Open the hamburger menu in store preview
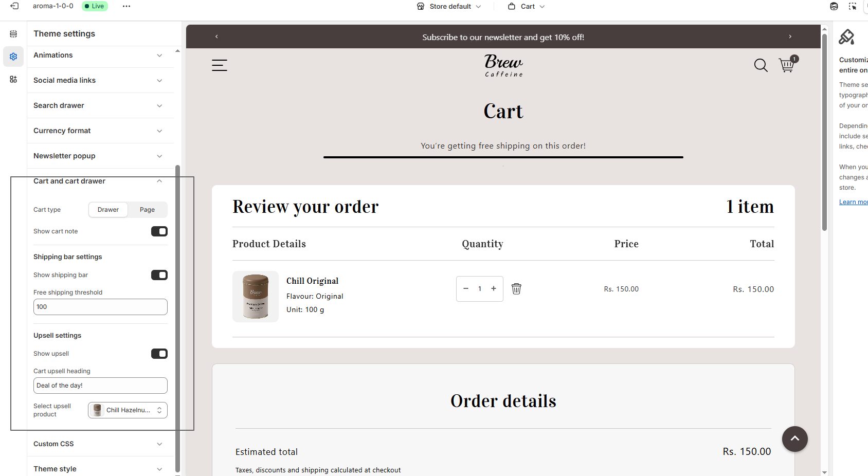Image resolution: width=868 pixels, height=476 pixels. click(x=220, y=65)
